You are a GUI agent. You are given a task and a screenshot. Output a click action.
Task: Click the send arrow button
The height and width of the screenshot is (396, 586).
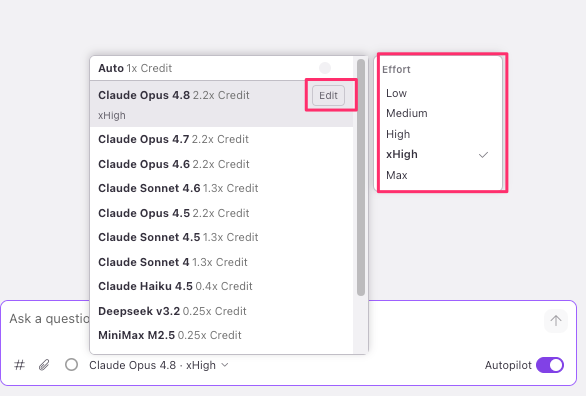(556, 321)
